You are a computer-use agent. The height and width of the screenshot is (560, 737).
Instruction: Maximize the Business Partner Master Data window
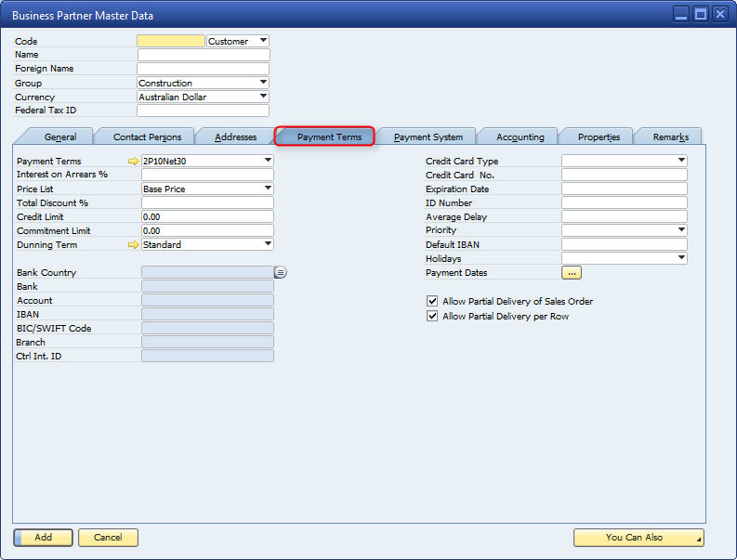point(701,15)
